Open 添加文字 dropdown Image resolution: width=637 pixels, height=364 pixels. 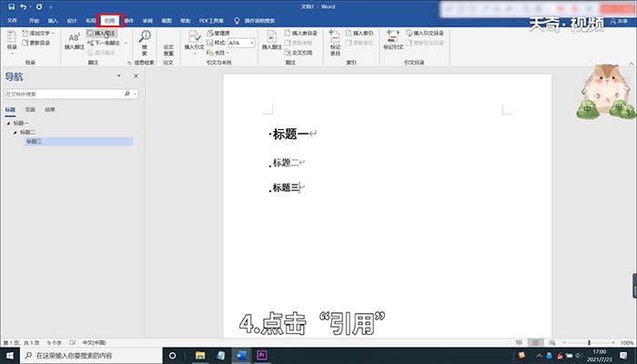tap(38, 33)
